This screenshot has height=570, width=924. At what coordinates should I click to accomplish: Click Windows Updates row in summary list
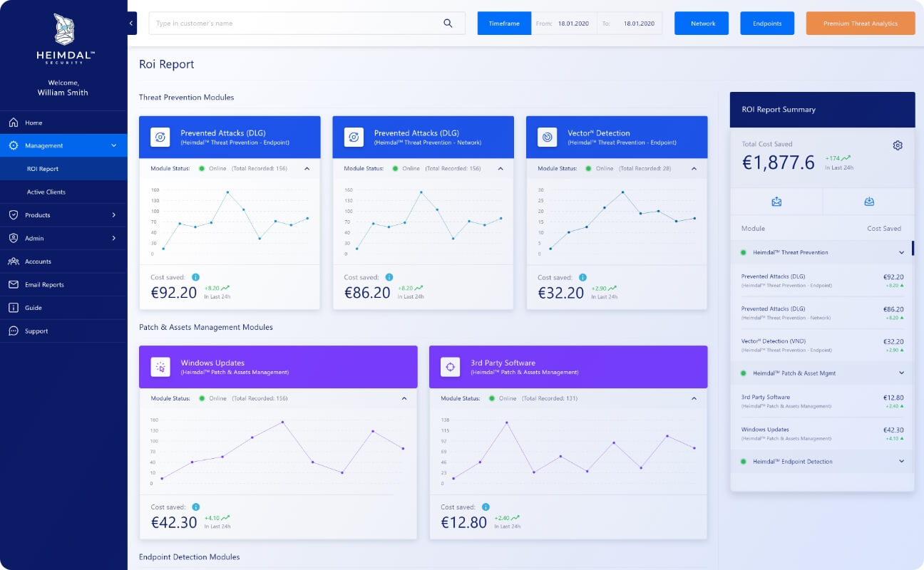(x=822, y=434)
